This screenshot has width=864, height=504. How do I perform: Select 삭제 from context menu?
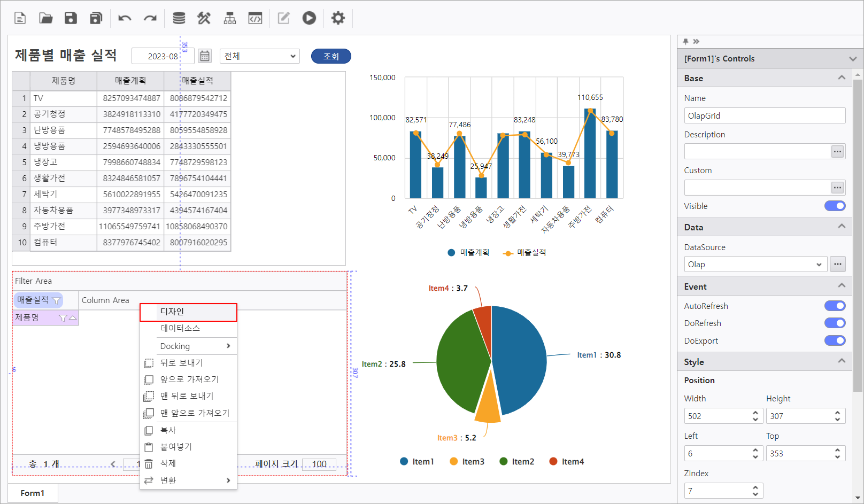tap(188, 463)
